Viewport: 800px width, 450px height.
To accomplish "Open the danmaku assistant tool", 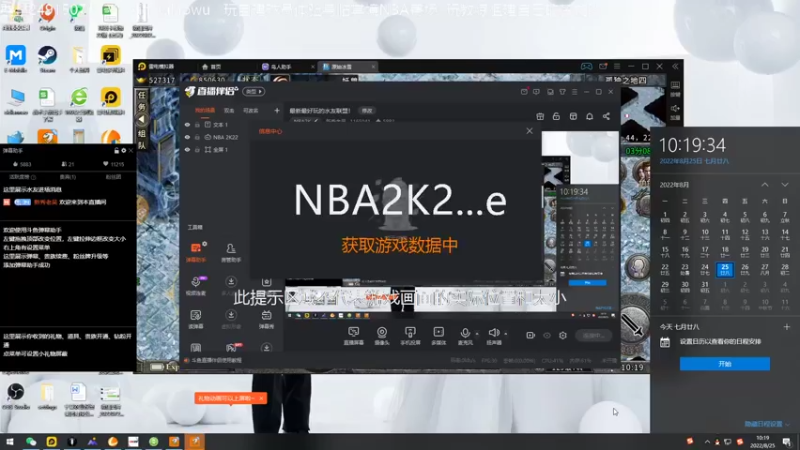I will [x=196, y=253].
